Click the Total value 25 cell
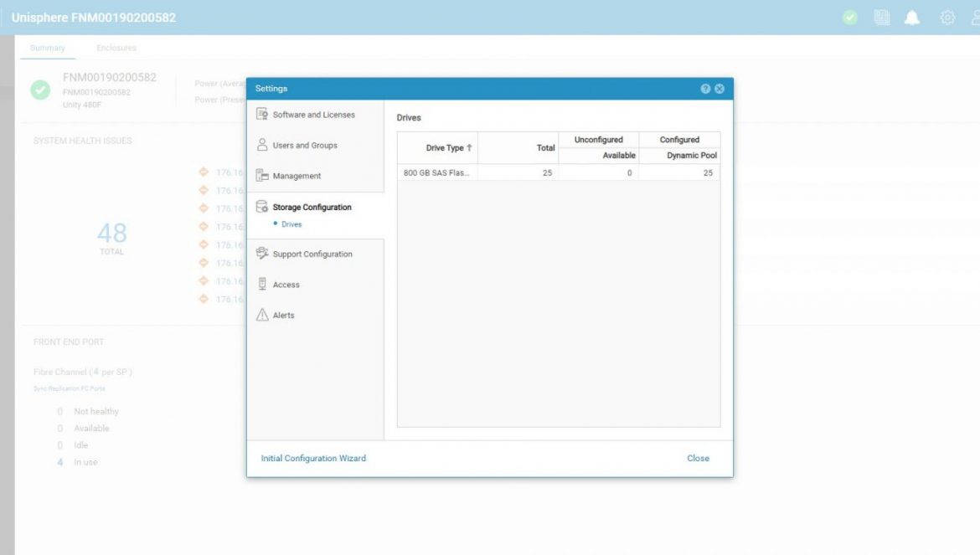980x555 pixels. pos(518,173)
